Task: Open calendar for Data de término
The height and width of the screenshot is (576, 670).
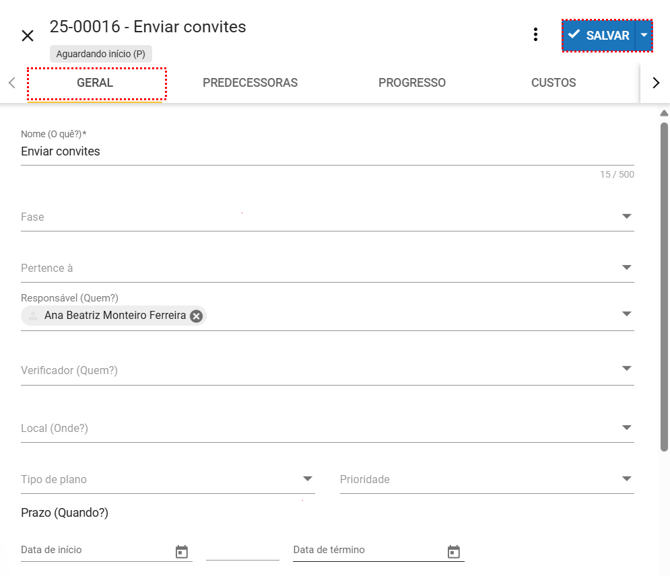Action: click(x=454, y=552)
